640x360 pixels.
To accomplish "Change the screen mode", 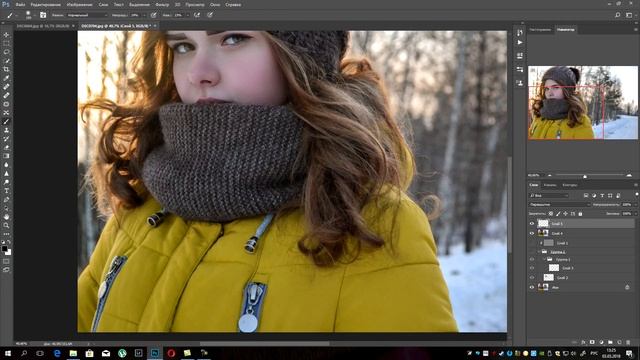I will [6, 270].
